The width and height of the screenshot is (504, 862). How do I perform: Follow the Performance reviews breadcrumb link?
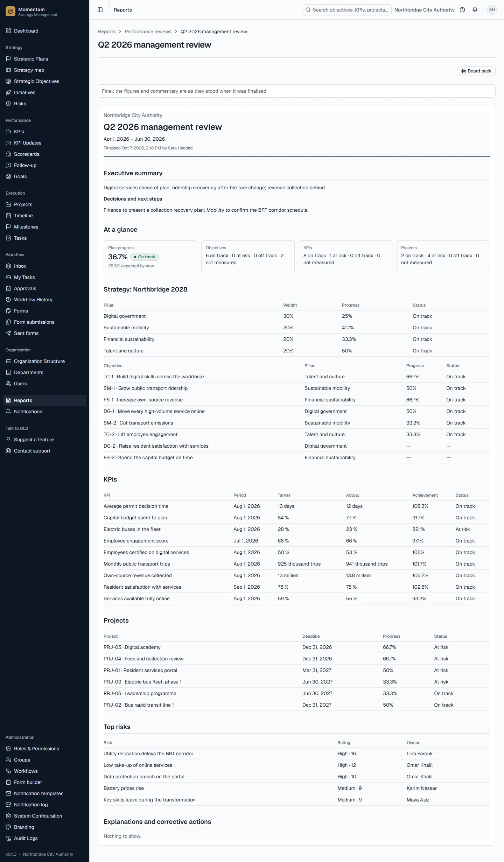tap(148, 31)
